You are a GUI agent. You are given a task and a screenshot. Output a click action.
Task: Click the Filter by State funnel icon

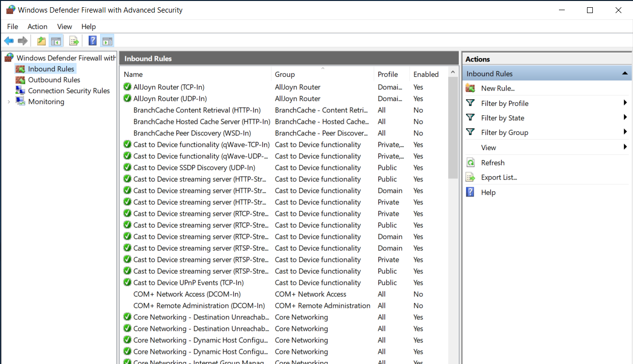[x=470, y=118]
